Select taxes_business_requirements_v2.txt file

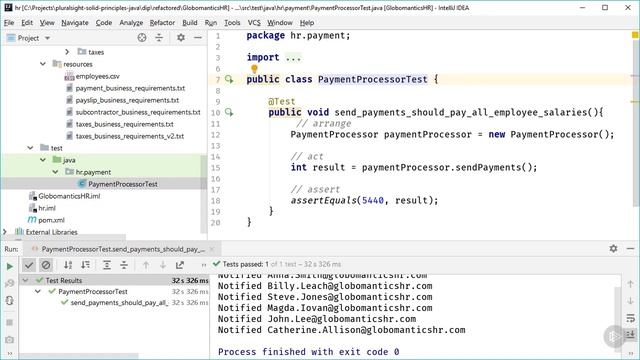coord(130,136)
